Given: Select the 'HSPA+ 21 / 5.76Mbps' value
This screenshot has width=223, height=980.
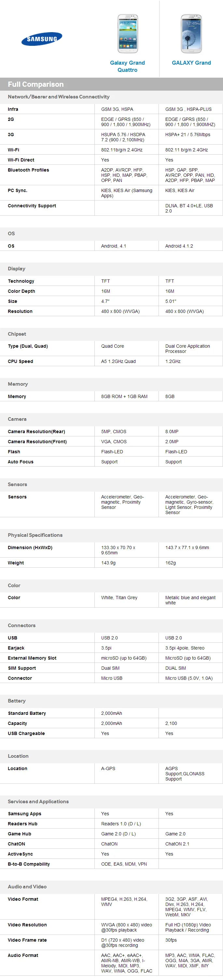Looking at the screenshot, I should [x=188, y=135].
